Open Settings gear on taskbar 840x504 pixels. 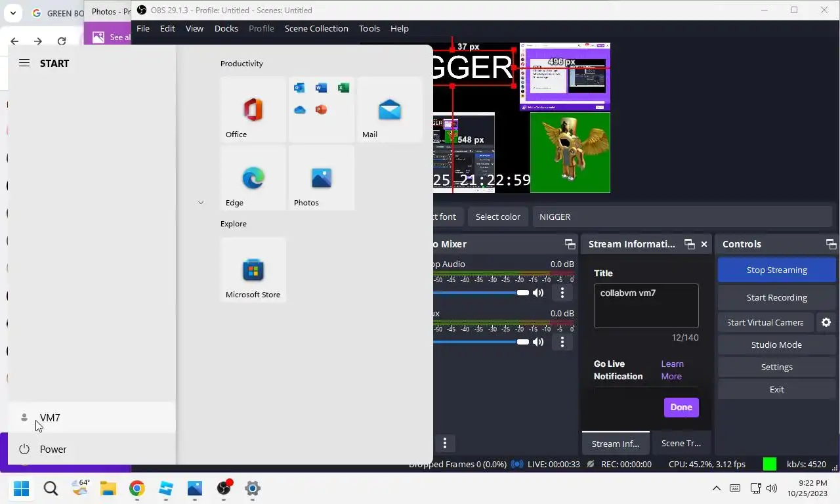[x=253, y=488]
